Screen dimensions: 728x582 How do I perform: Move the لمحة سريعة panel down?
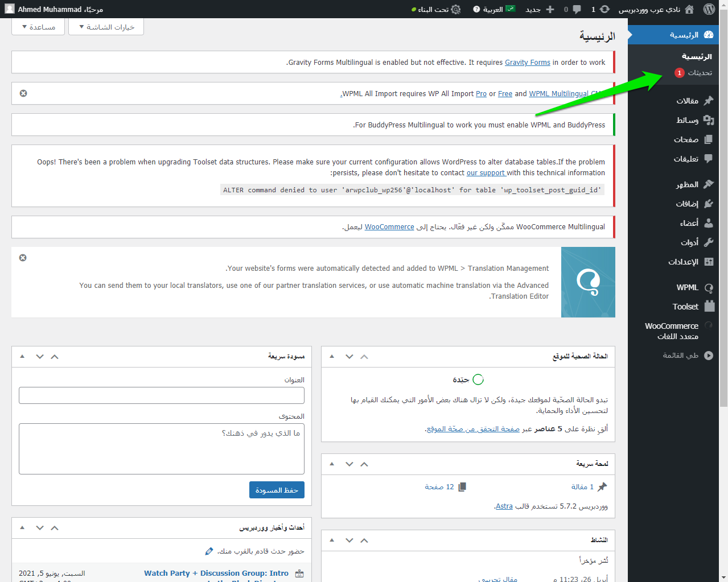(349, 464)
